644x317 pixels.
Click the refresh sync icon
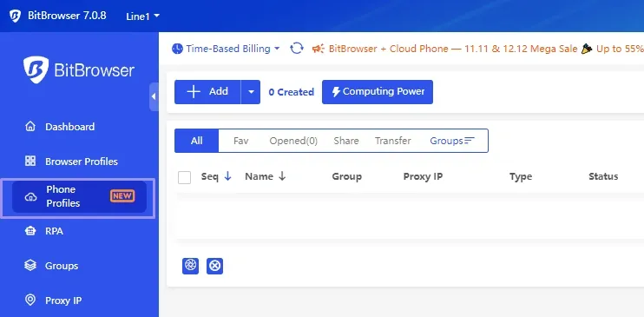[x=297, y=49]
